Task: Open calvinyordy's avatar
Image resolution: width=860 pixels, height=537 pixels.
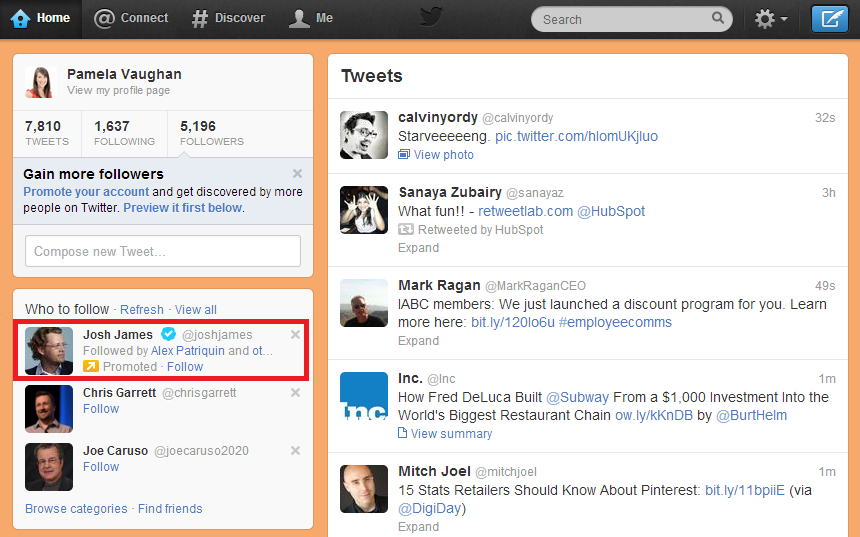Action: [x=364, y=135]
